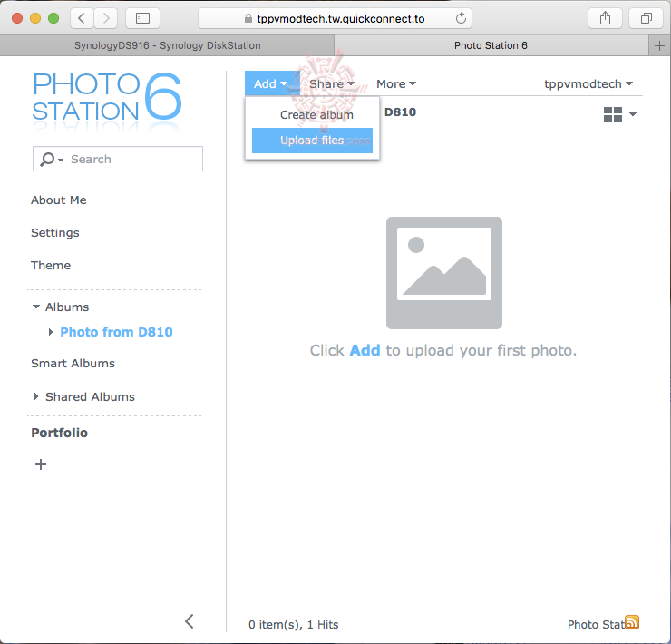671x644 pixels.
Task: Click the Portfolio heading
Action: (x=60, y=433)
